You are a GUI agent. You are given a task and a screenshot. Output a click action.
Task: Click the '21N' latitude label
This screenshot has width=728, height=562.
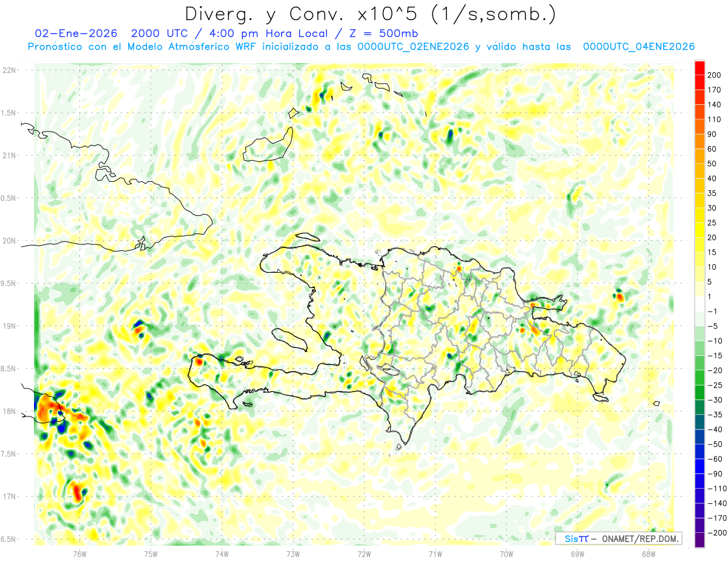click(10, 155)
